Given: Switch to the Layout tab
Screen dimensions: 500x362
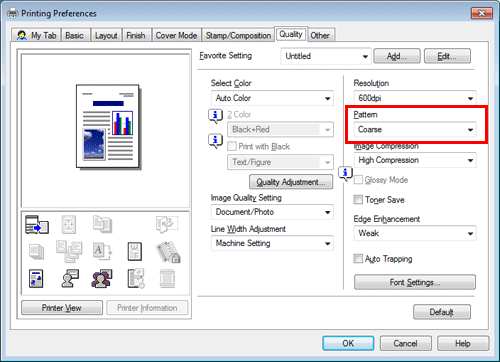Looking at the screenshot, I should tap(106, 35).
